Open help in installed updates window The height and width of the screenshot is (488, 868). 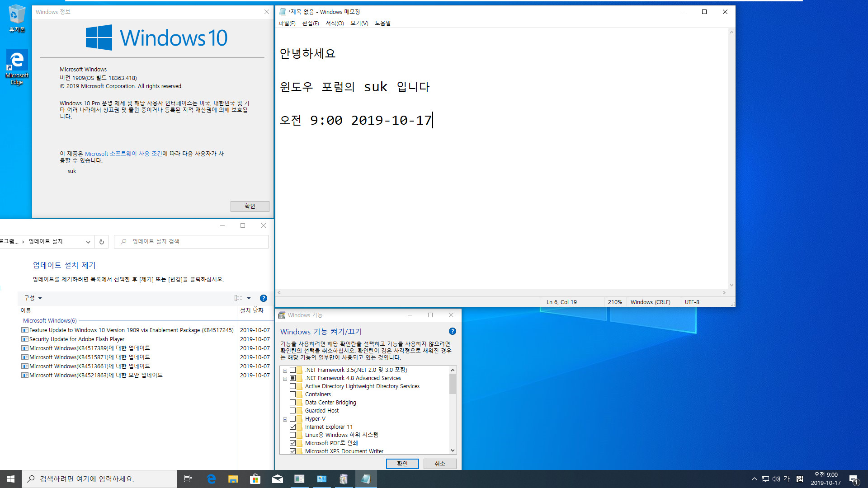point(264,298)
